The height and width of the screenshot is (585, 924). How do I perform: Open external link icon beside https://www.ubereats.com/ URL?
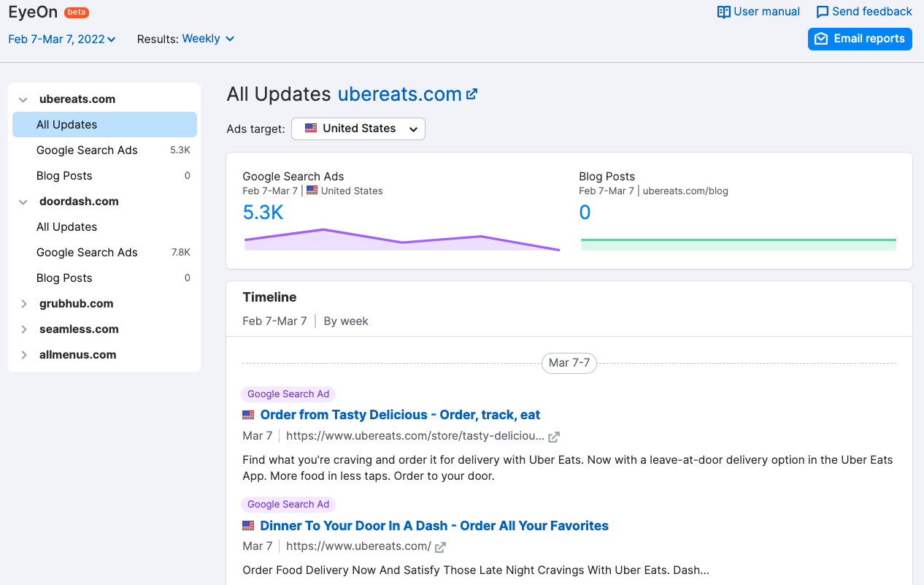pyautogui.click(x=441, y=547)
